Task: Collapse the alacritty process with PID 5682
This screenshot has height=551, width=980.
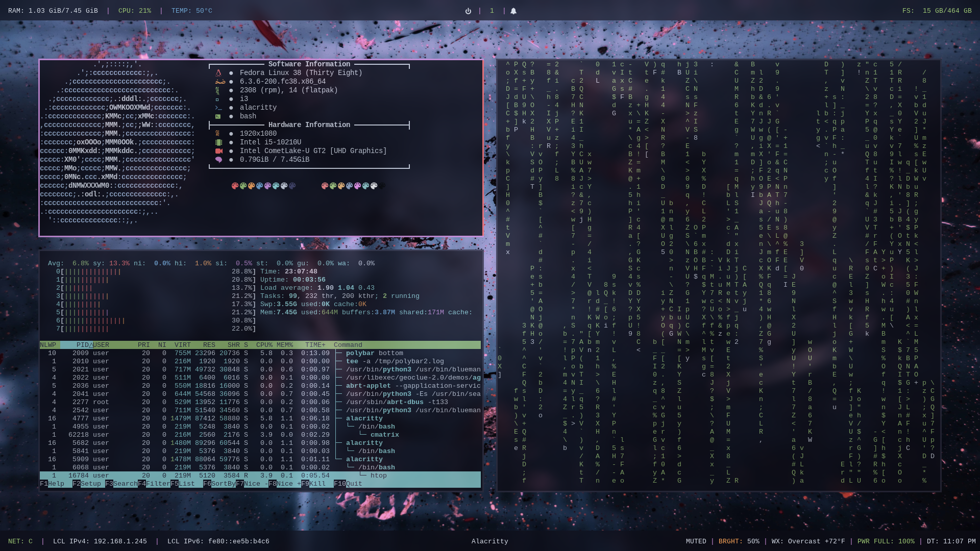Action: click(x=364, y=443)
